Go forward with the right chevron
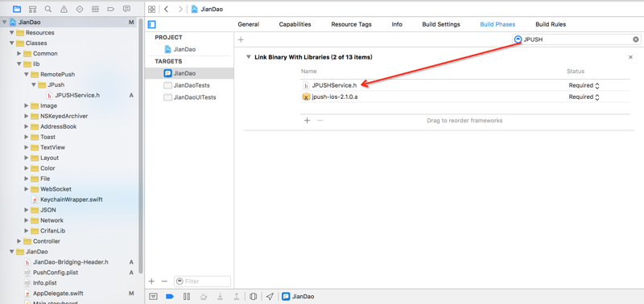644x304 pixels. (180, 9)
